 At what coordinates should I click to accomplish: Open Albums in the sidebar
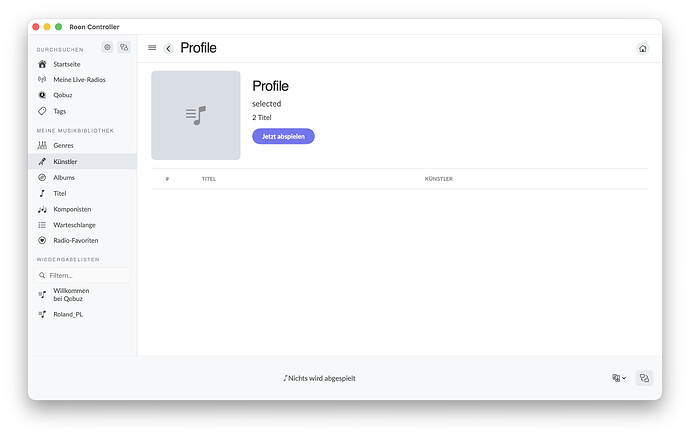click(x=64, y=177)
